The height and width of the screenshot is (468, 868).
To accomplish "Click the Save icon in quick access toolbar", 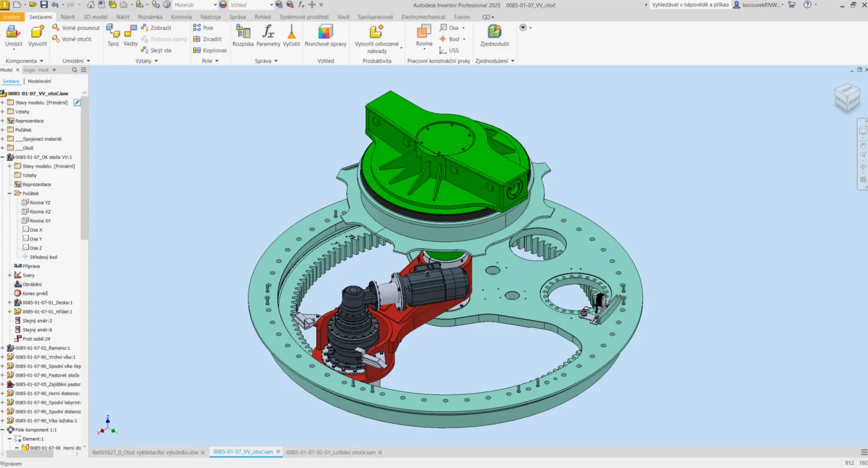I will click(44, 5).
